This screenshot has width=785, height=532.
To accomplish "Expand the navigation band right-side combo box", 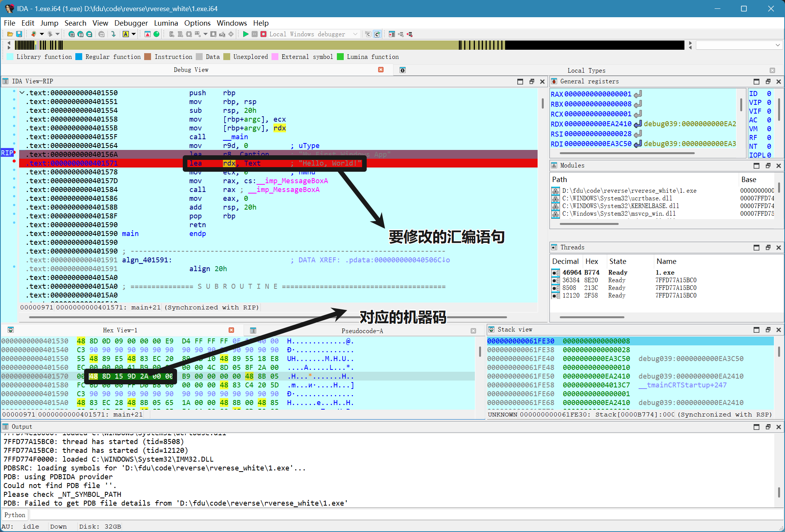I will pos(777,45).
